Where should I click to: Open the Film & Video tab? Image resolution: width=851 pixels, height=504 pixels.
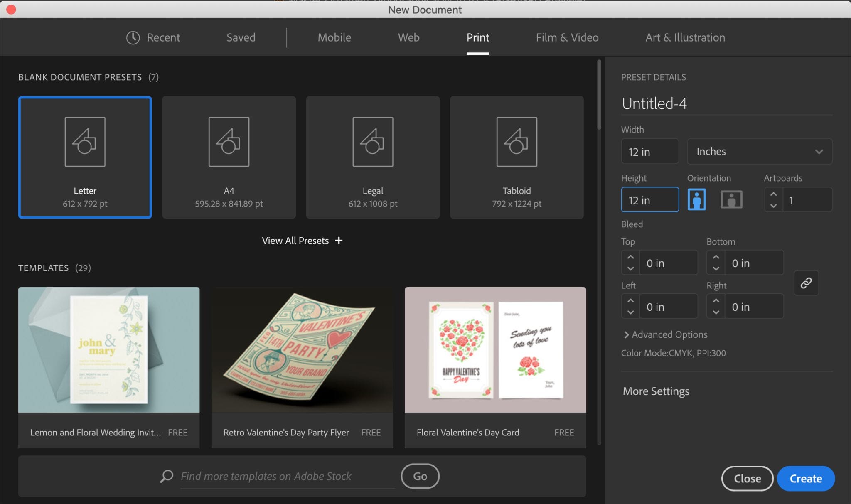(x=566, y=37)
